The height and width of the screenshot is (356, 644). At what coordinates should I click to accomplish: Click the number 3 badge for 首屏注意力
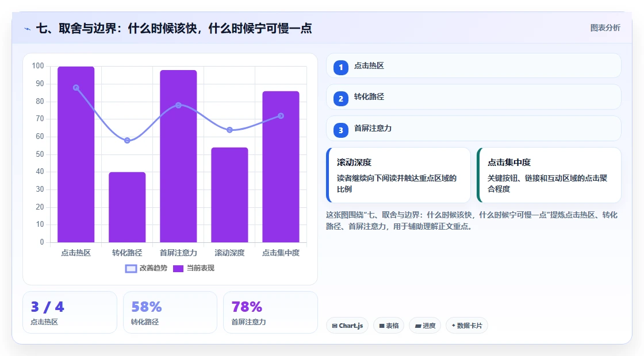(x=340, y=130)
